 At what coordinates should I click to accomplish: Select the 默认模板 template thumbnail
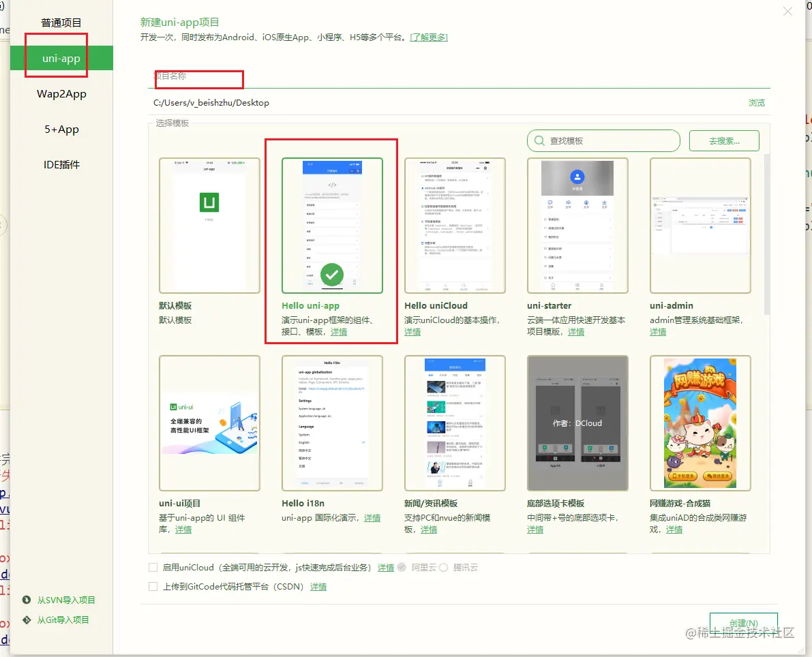tap(209, 226)
